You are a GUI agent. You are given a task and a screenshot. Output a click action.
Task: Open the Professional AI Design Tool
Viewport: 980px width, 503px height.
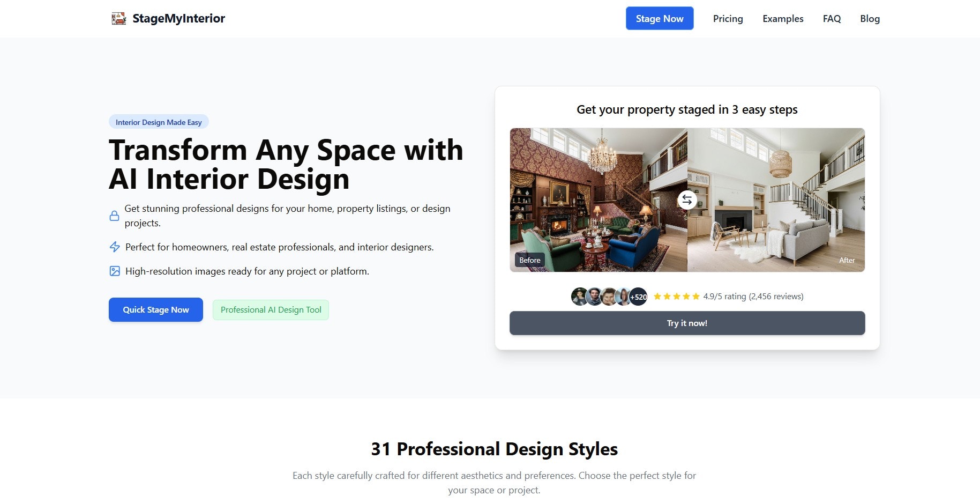271,309
